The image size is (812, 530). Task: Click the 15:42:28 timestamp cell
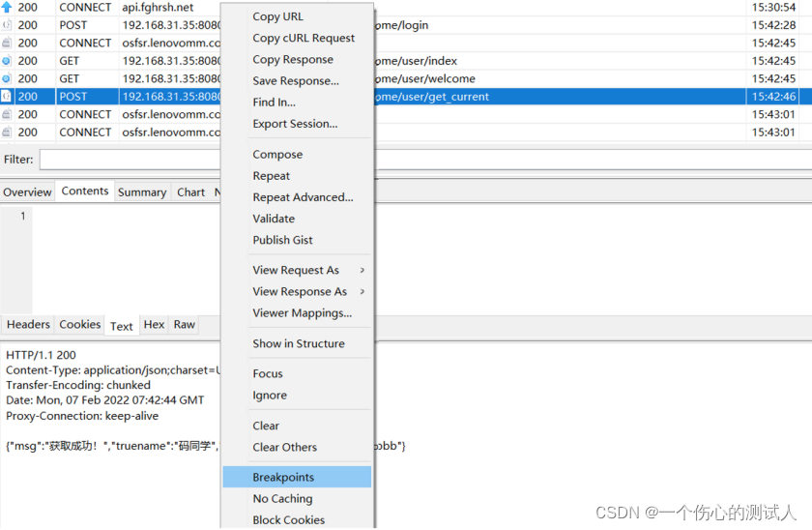(773, 25)
